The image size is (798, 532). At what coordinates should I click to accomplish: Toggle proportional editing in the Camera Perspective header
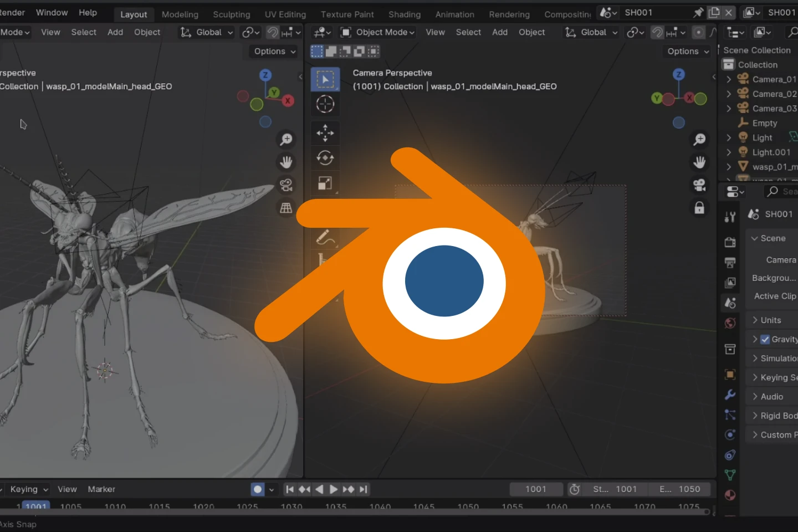pyautogui.click(x=699, y=32)
